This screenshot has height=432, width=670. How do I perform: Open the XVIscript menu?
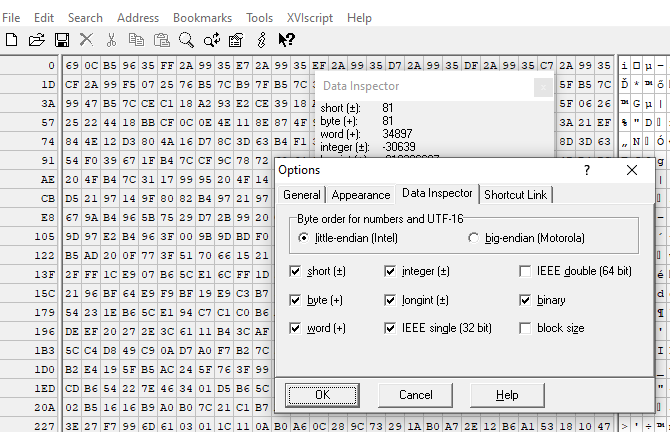click(310, 18)
